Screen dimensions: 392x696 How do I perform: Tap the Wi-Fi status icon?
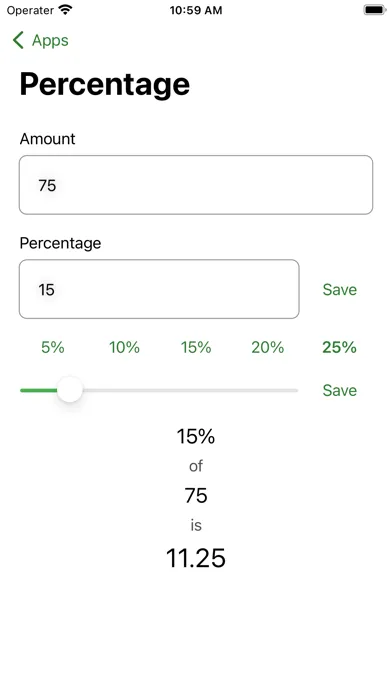coord(65,10)
